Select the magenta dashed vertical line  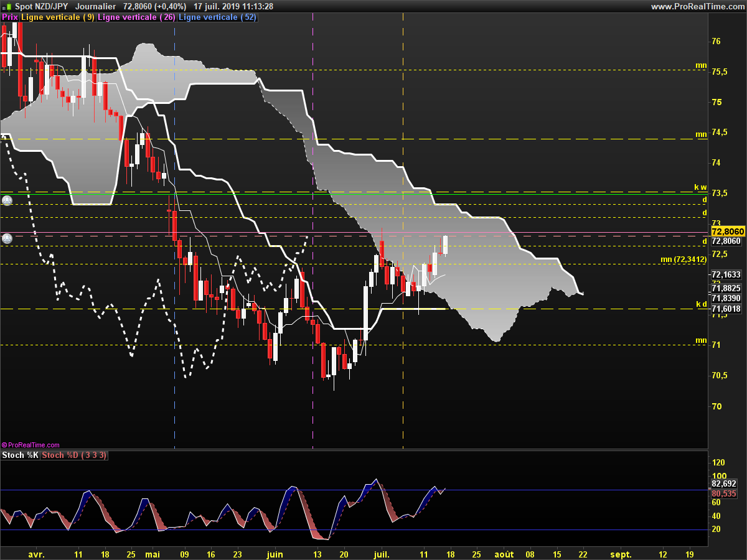(x=312, y=230)
